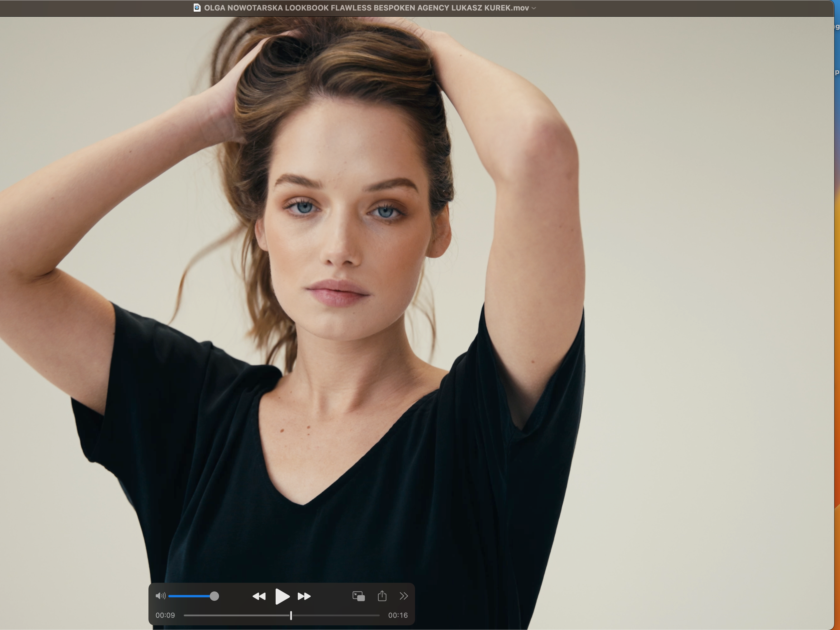The width and height of the screenshot is (840, 630).
Task: Click the 00:09 elapsed time label
Action: coord(165,615)
